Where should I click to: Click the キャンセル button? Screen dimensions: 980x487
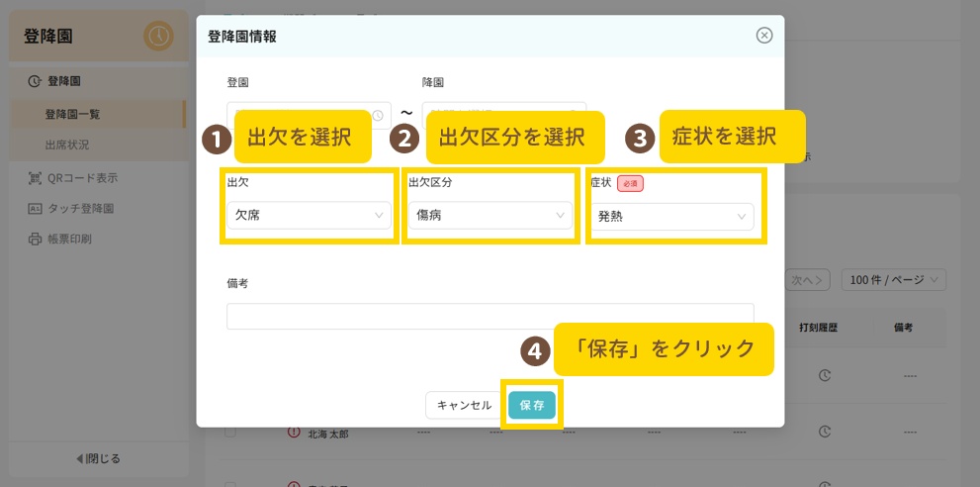(464, 405)
